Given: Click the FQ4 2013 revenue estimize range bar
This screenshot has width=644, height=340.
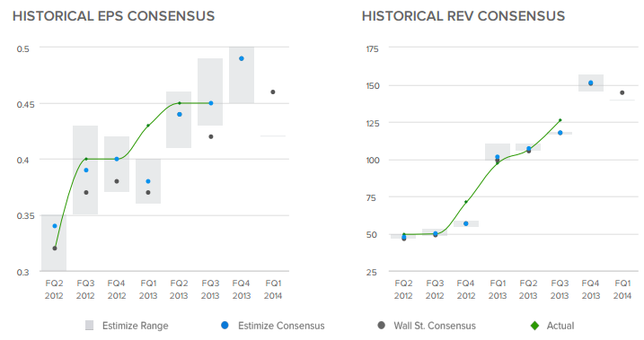Looking at the screenshot, I should (x=591, y=83).
